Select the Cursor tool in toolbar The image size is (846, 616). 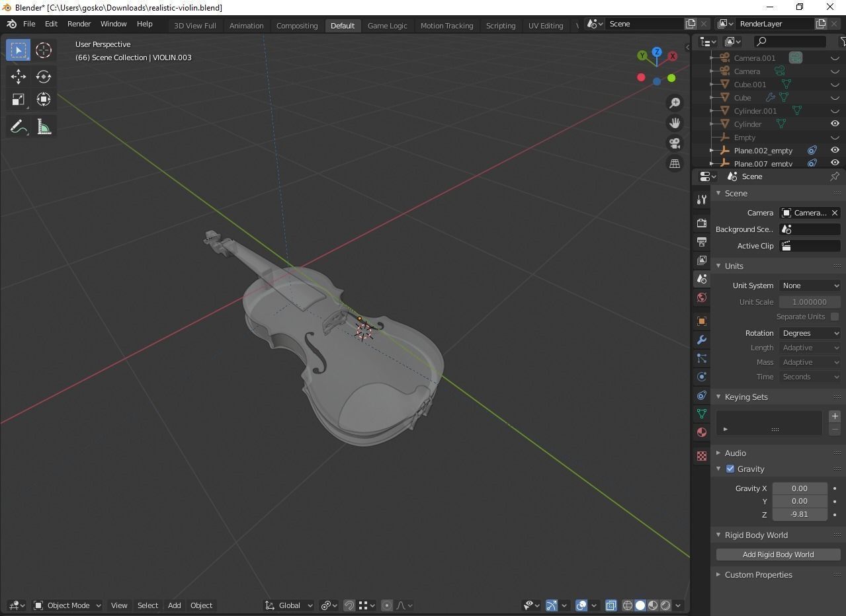pos(44,50)
